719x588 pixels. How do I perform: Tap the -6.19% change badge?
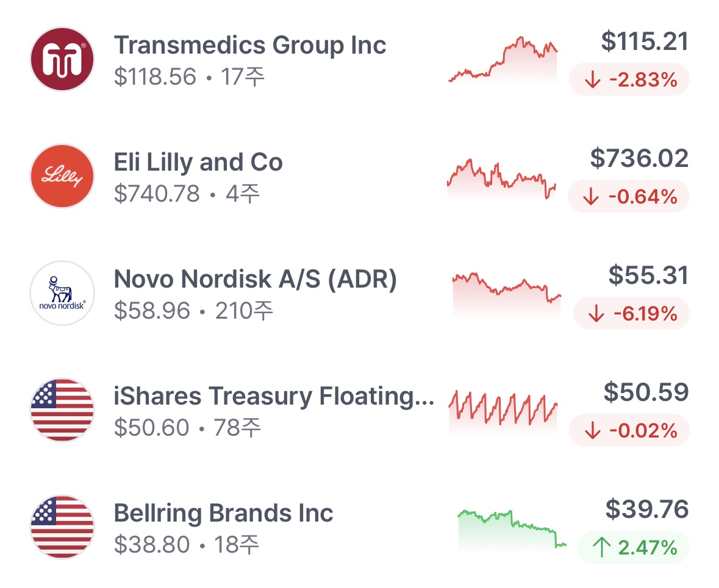pyautogui.click(x=631, y=314)
